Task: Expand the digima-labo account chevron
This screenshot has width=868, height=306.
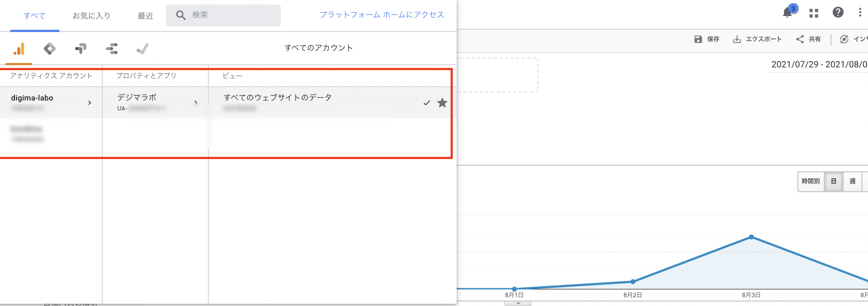Action: point(90,103)
